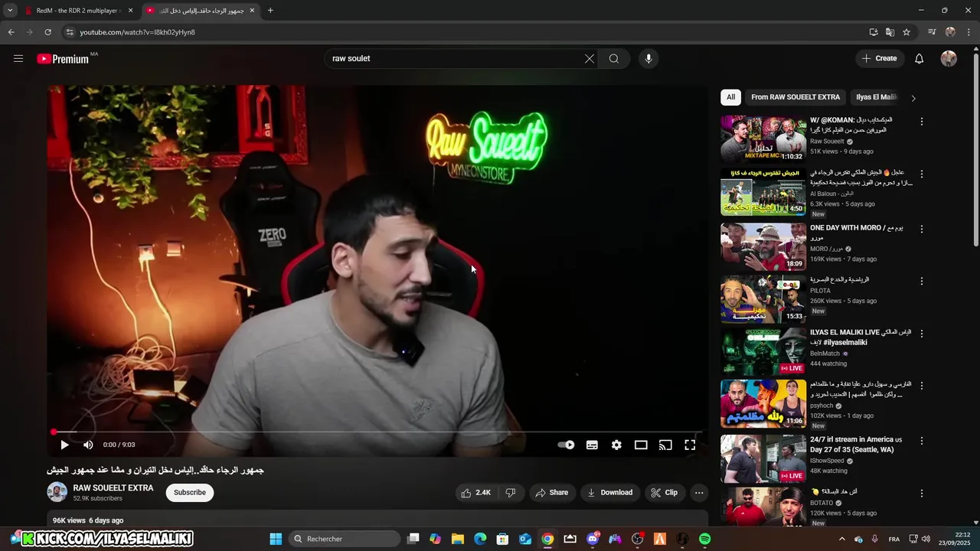Translate this page icon
The image size is (980, 551).
pos(890,32)
